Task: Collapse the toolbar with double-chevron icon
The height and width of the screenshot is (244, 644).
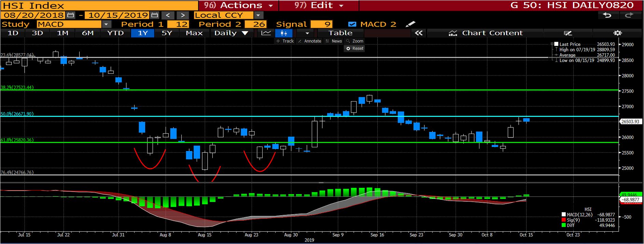Action: (x=418, y=33)
